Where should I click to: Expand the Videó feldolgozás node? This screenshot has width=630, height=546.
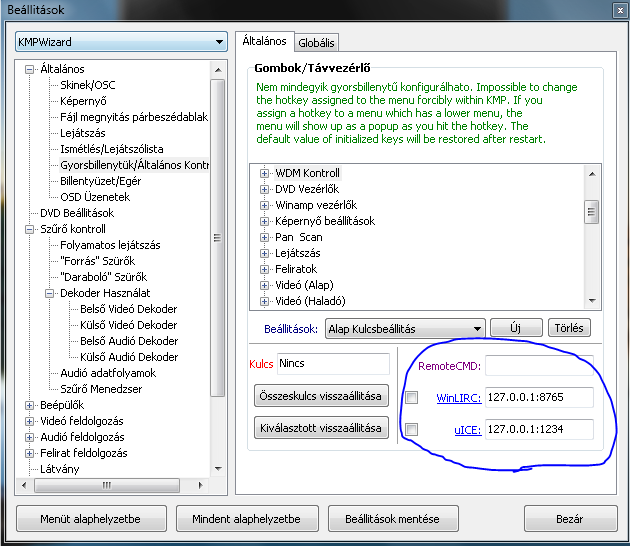tap(29, 421)
